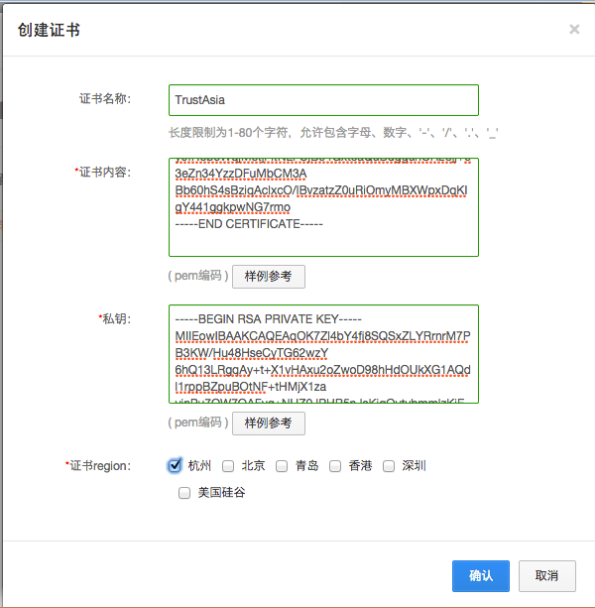Image resolution: width=595 pixels, height=608 pixels.
Task: Uncheck the 杭州 region checkbox
Action: [x=175, y=465]
